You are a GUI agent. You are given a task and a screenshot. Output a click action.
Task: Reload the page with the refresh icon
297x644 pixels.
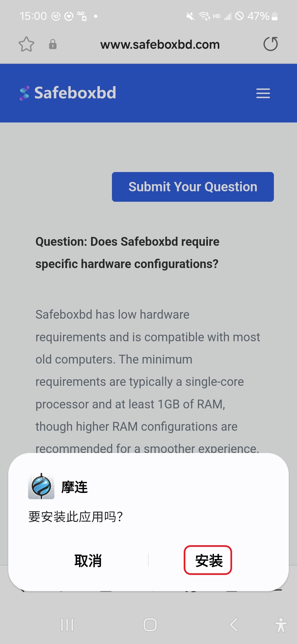[x=271, y=44]
